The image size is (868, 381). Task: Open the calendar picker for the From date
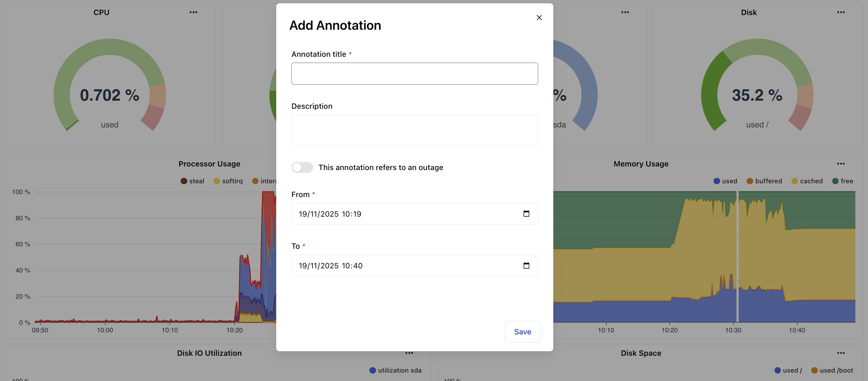527,214
